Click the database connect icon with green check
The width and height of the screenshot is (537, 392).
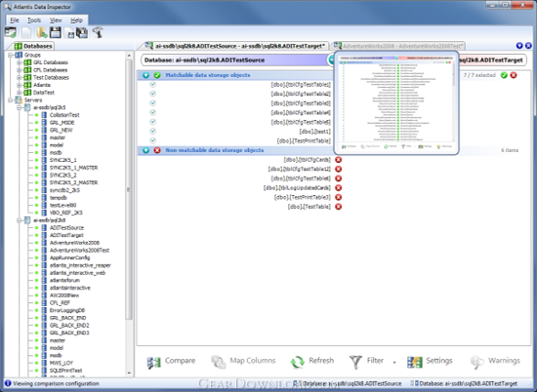coord(11,33)
